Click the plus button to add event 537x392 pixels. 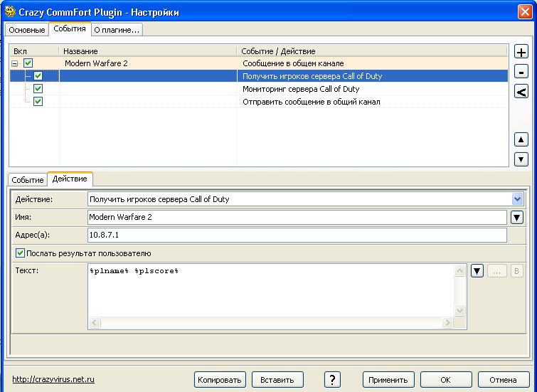(x=521, y=53)
